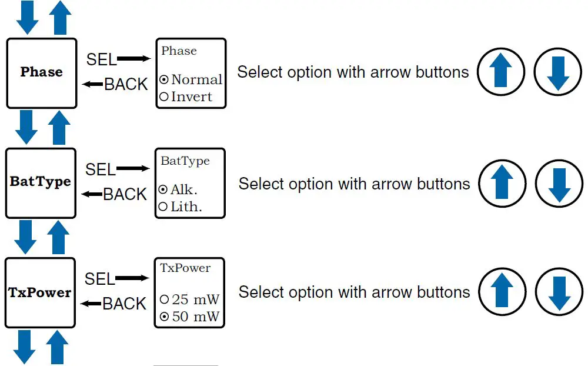The image size is (588, 366).
Task: Click the SEL arrow next to TxPower
Action: 132,278
